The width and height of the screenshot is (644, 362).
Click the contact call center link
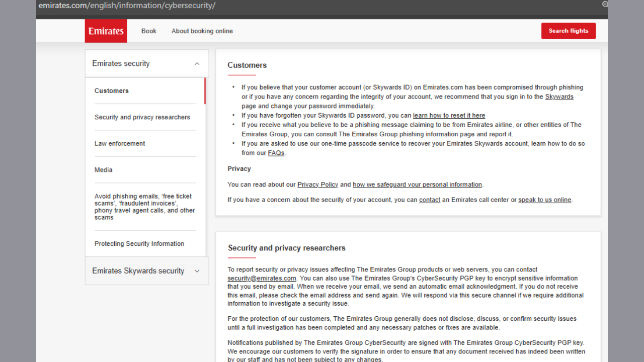coord(429,200)
